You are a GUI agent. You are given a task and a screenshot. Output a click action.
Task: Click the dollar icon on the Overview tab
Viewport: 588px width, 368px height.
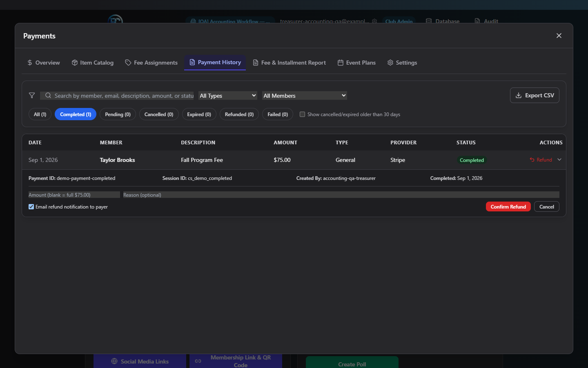click(30, 63)
